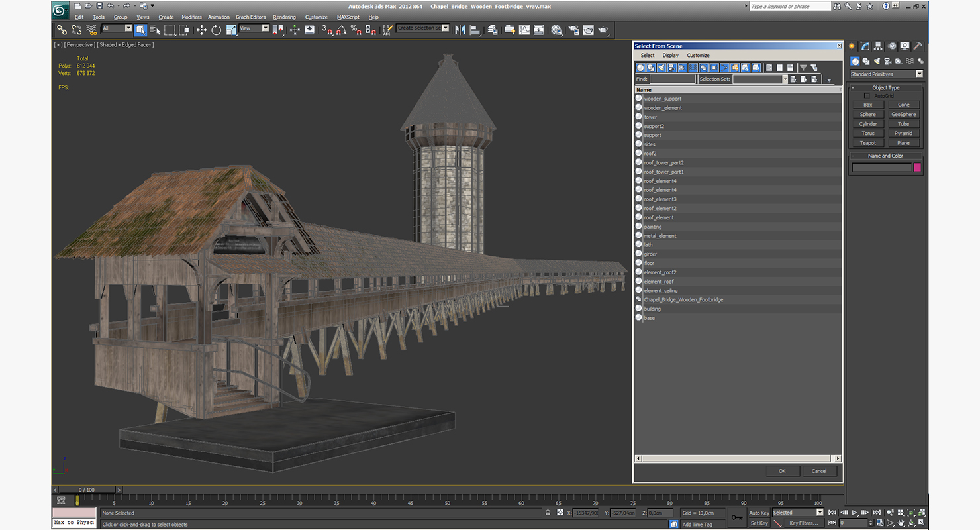
Task: Enable the AutoGrid checkbox
Action: 867,96
